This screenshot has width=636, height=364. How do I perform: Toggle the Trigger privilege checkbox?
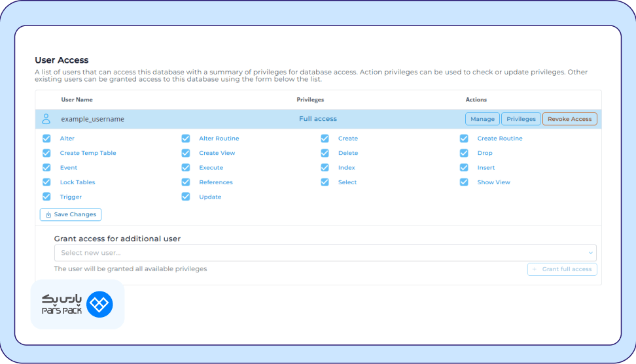(x=46, y=197)
